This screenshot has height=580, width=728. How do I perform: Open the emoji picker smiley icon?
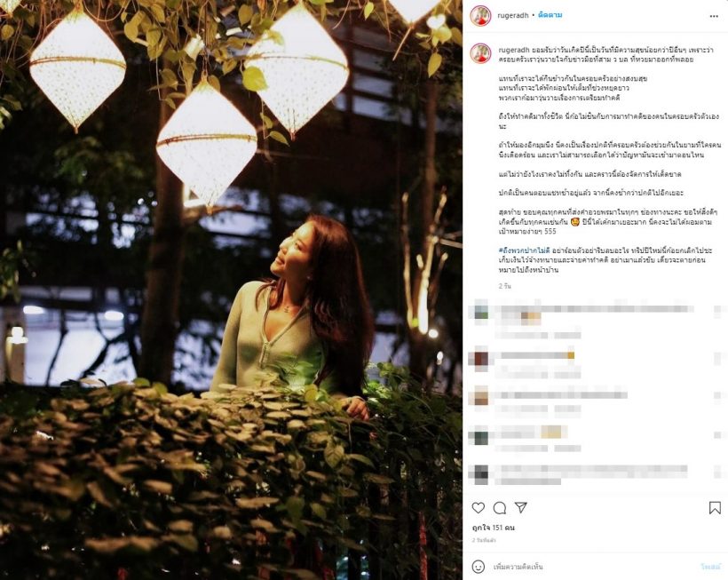coord(479,567)
